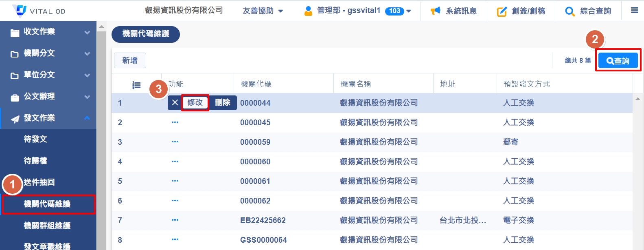Open the three-dot menu for row 0000045
The height and width of the screenshot is (250, 644).
175,122
